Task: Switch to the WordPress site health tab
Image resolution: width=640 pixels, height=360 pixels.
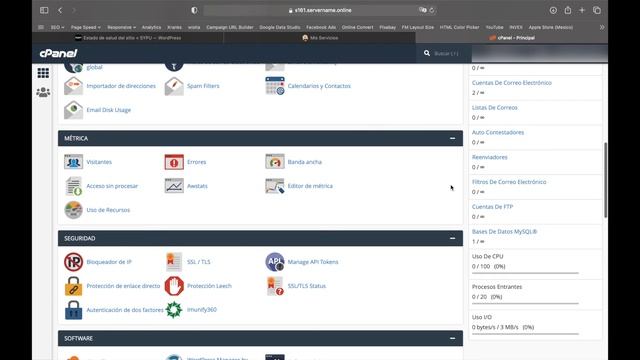Action: (x=128, y=38)
